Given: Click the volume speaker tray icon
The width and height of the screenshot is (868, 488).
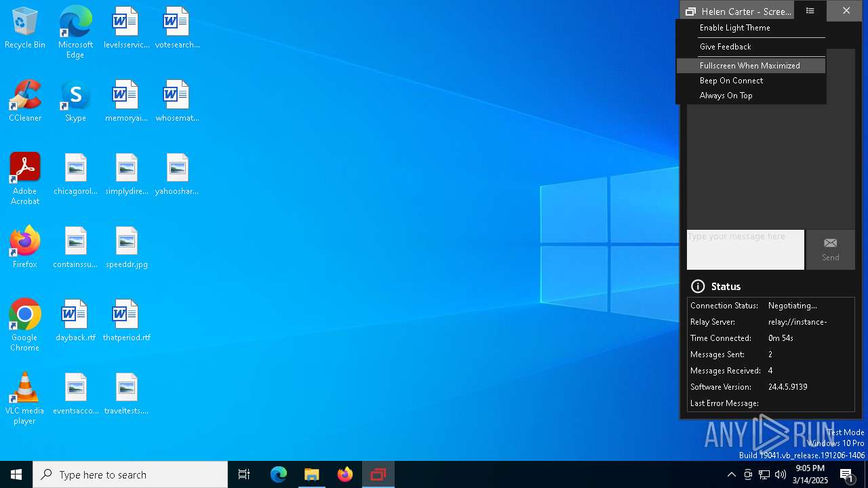Looking at the screenshot, I should click(x=781, y=474).
